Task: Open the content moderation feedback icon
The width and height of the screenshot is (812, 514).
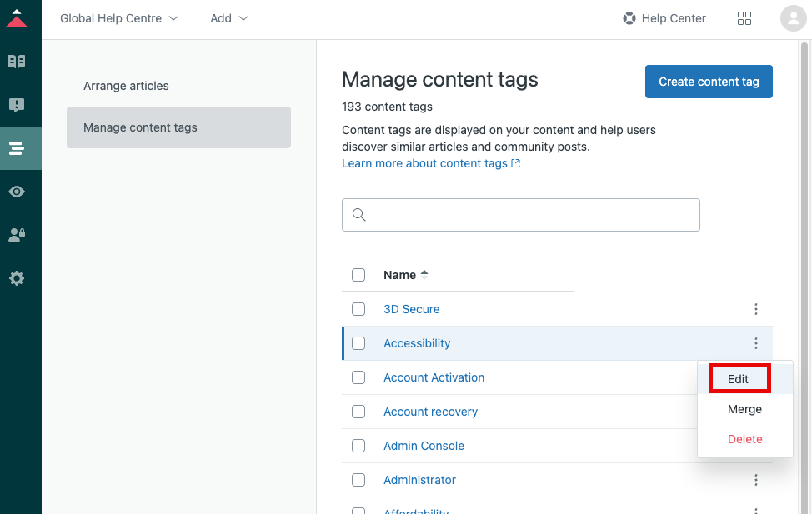Action: point(17,105)
